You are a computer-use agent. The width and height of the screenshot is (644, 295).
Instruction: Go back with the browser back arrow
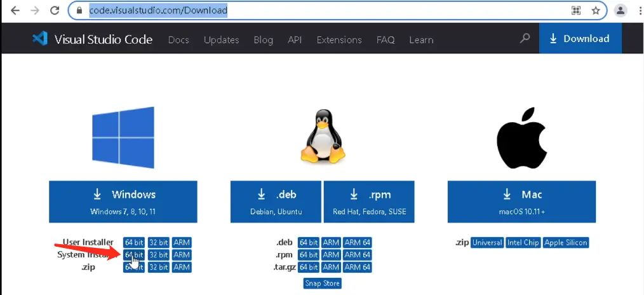point(15,11)
